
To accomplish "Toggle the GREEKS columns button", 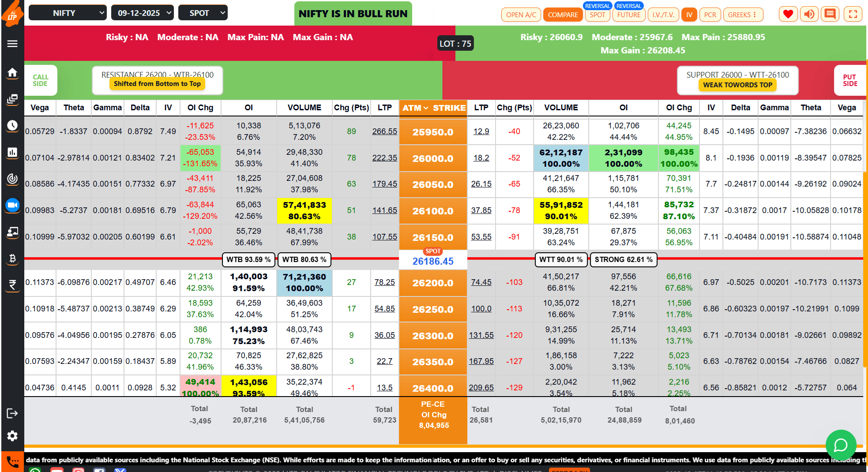I will tap(742, 15).
